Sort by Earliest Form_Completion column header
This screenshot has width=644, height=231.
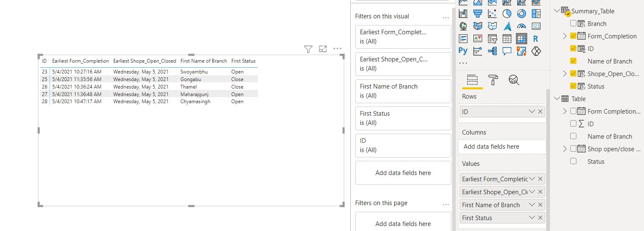click(80, 61)
